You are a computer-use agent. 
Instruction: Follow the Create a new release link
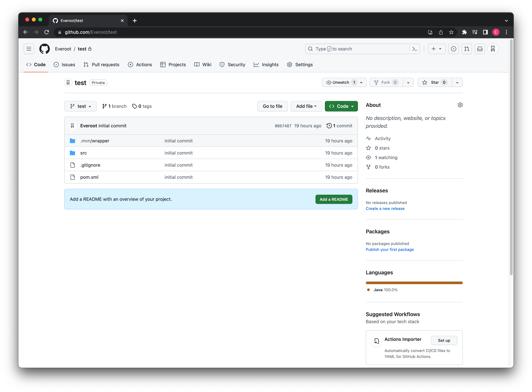click(385, 209)
